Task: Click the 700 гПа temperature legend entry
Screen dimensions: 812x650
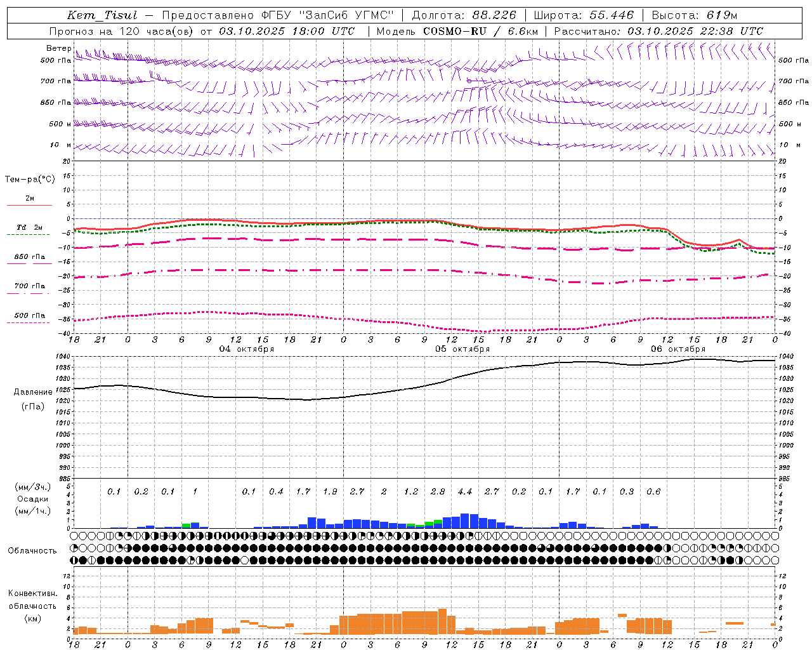Action: click(x=30, y=286)
